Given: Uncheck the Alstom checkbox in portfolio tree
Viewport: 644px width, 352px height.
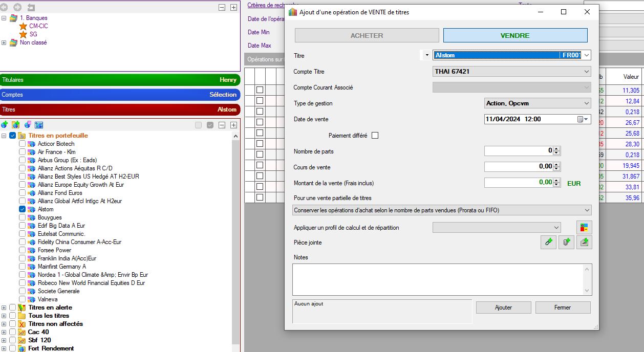Looking at the screenshot, I should 22,209.
